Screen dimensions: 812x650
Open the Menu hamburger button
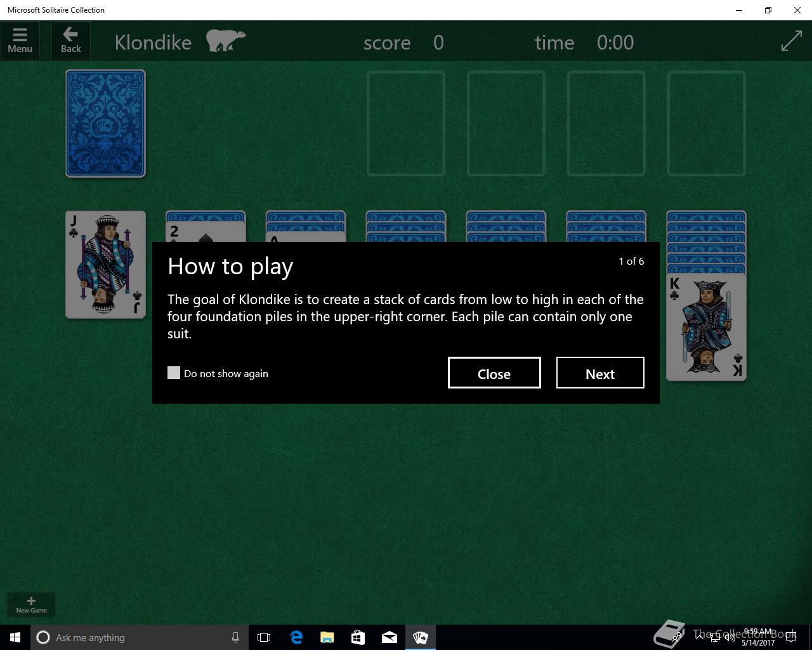20,41
